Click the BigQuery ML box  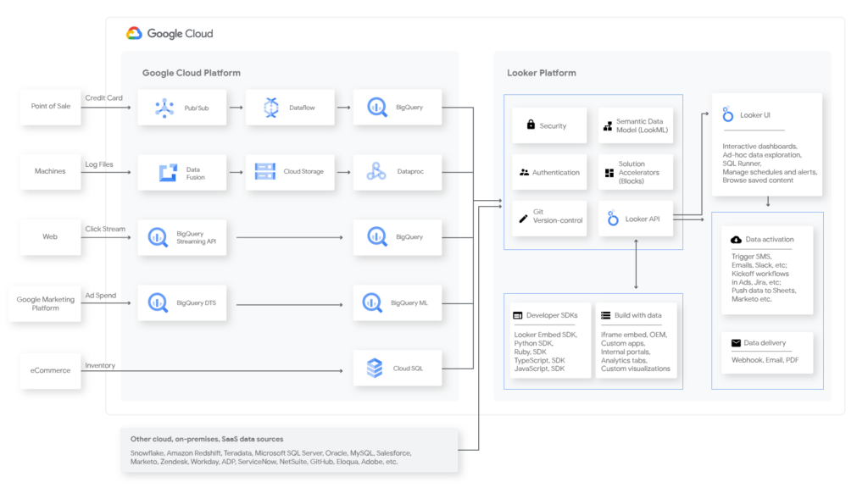point(398,302)
